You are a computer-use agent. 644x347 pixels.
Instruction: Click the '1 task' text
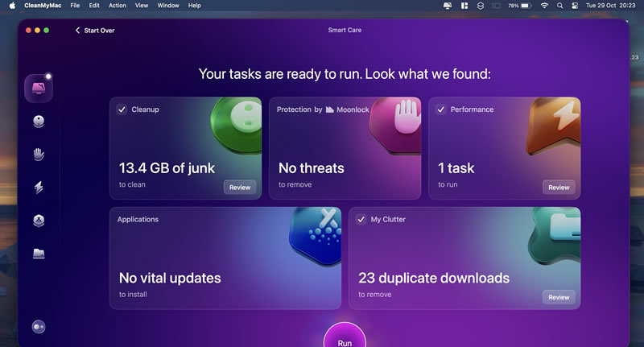pos(456,168)
